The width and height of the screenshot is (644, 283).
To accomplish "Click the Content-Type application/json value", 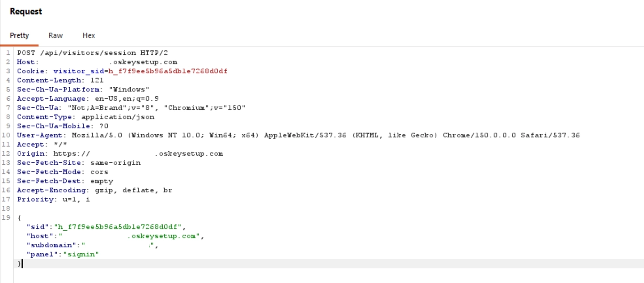I will (x=118, y=117).
